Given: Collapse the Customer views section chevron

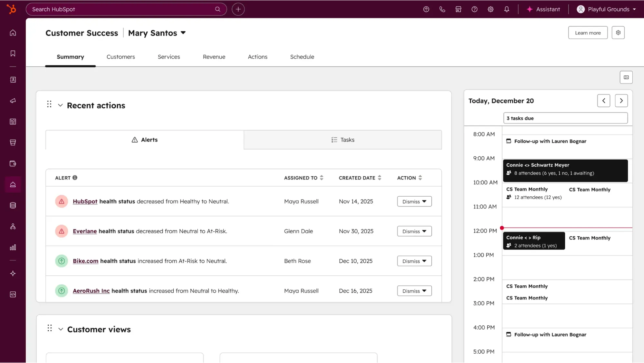Looking at the screenshot, I should (60, 329).
